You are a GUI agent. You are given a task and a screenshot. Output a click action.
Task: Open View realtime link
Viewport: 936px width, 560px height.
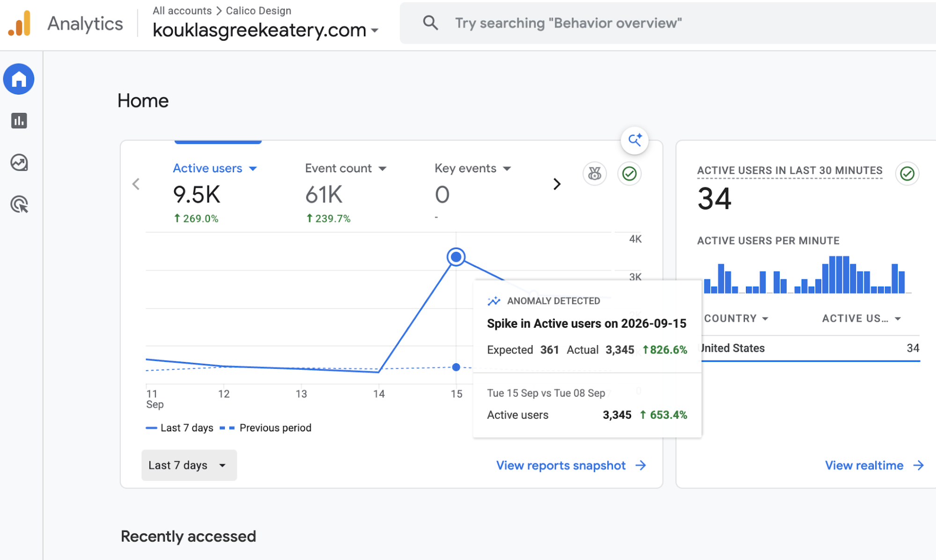click(874, 465)
